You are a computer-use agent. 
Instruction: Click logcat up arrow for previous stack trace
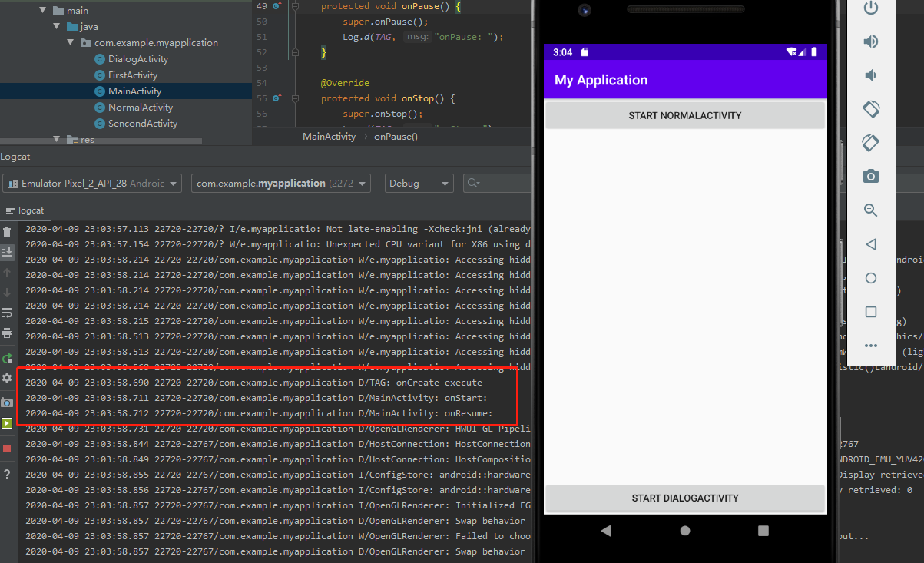(7, 273)
